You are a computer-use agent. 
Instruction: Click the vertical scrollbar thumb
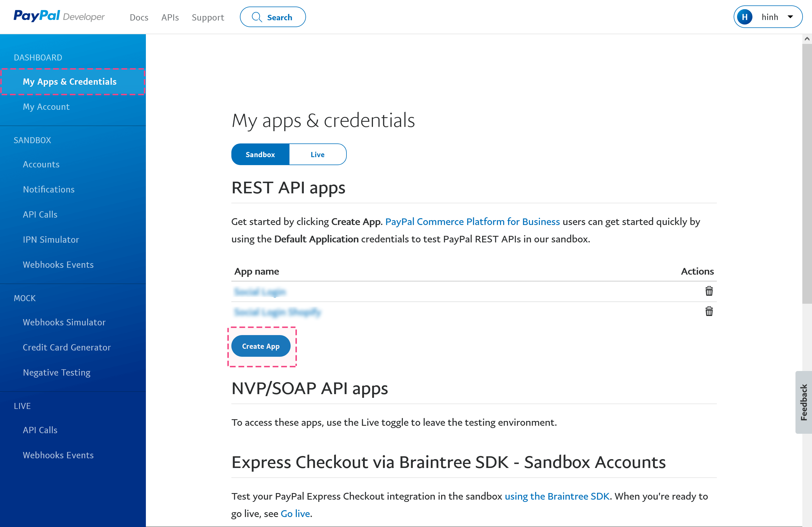click(807, 173)
